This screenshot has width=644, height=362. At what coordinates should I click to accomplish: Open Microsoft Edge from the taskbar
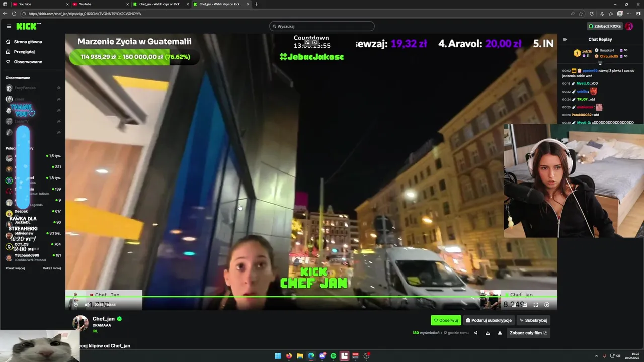point(311,356)
